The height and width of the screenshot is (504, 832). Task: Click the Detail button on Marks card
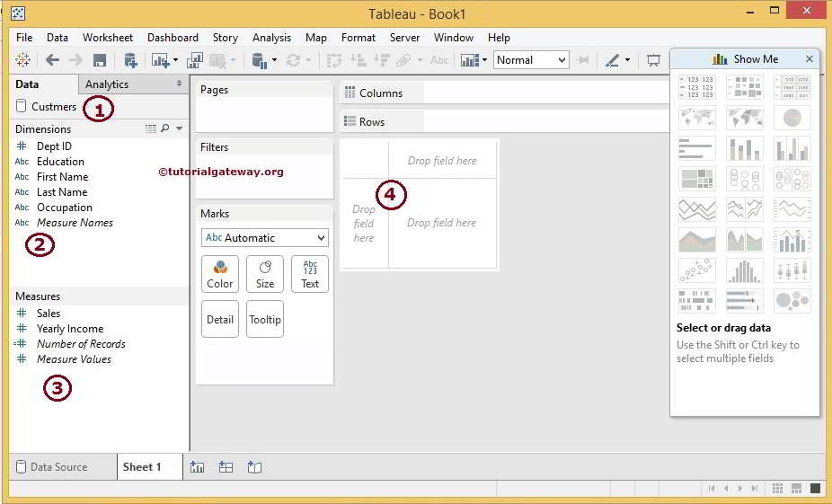[219, 319]
